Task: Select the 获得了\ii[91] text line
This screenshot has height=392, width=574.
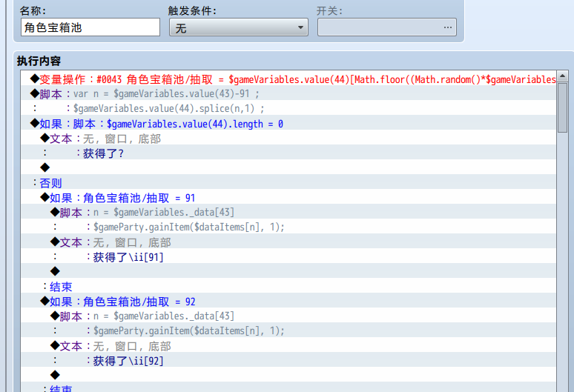Action: (288, 257)
